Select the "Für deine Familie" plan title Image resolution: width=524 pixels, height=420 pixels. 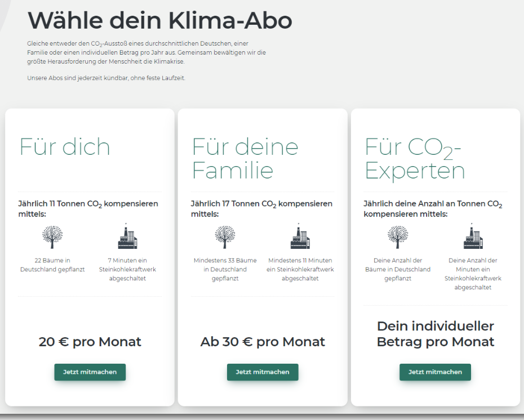coord(245,158)
